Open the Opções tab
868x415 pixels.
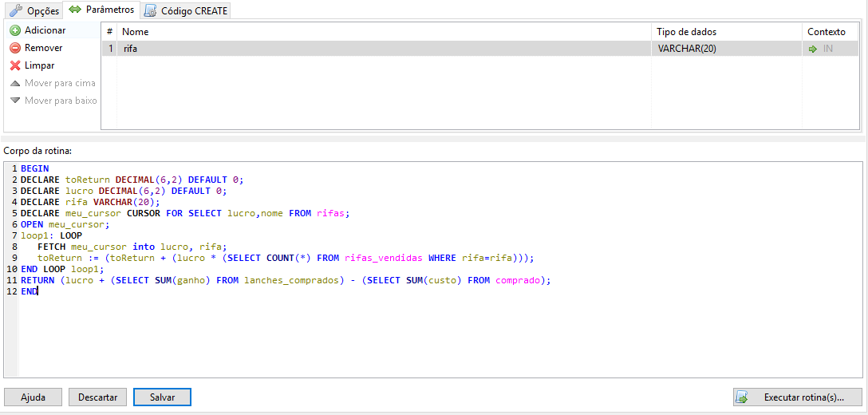(x=34, y=10)
